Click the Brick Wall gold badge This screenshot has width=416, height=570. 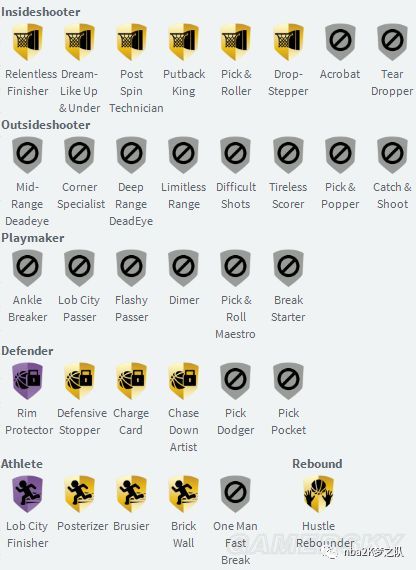tap(184, 494)
